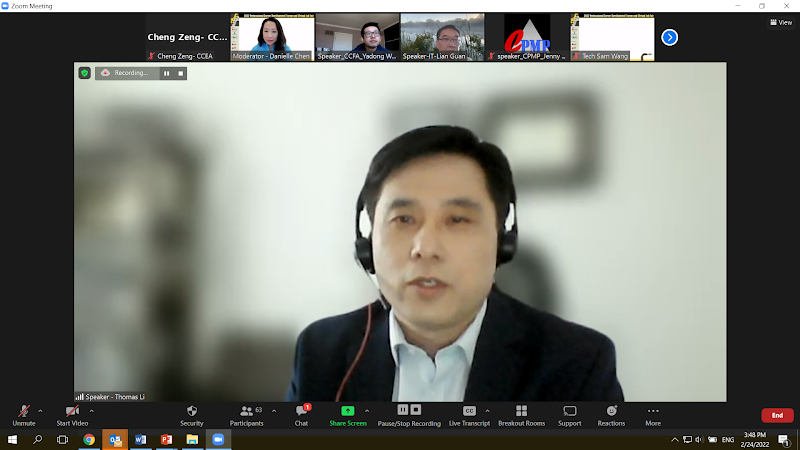The image size is (800, 450).
Task: Expand arrow beside Live Transcript
Action: coord(487,411)
